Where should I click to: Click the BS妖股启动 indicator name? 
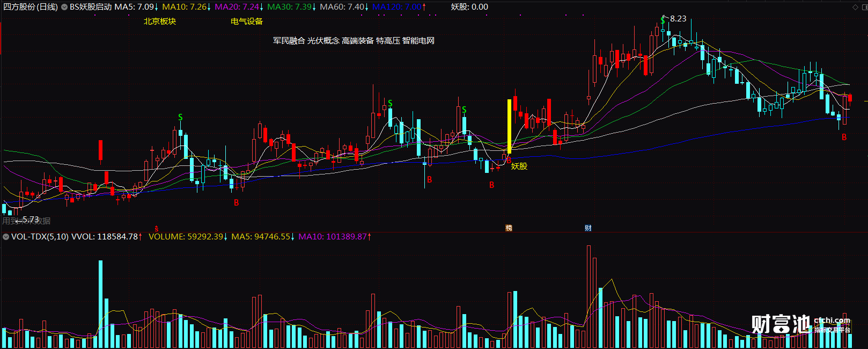[91, 7]
